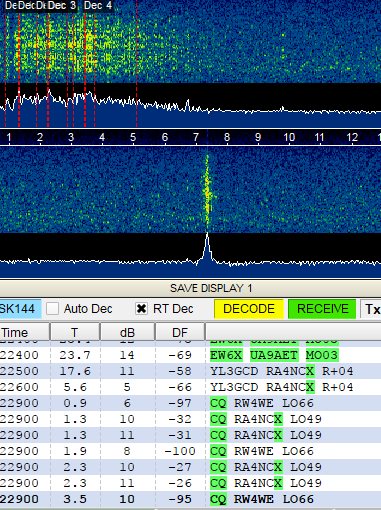Screen dimensions: 381x510
Task: Select the MSK144 mode label
Action: point(20,309)
